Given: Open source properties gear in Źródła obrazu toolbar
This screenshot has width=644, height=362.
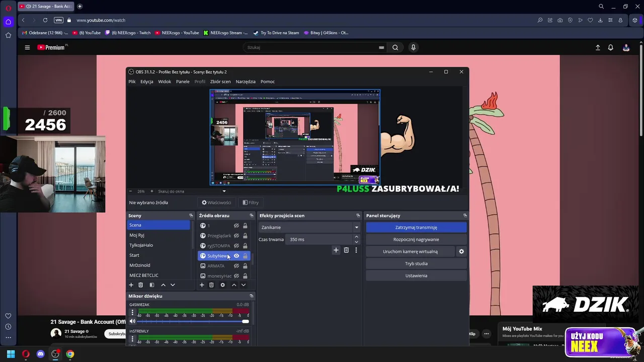Looking at the screenshot, I should pos(222,285).
